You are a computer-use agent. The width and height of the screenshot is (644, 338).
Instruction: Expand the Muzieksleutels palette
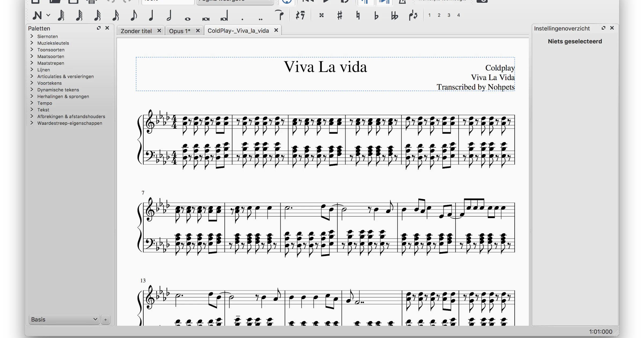coord(32,43)
